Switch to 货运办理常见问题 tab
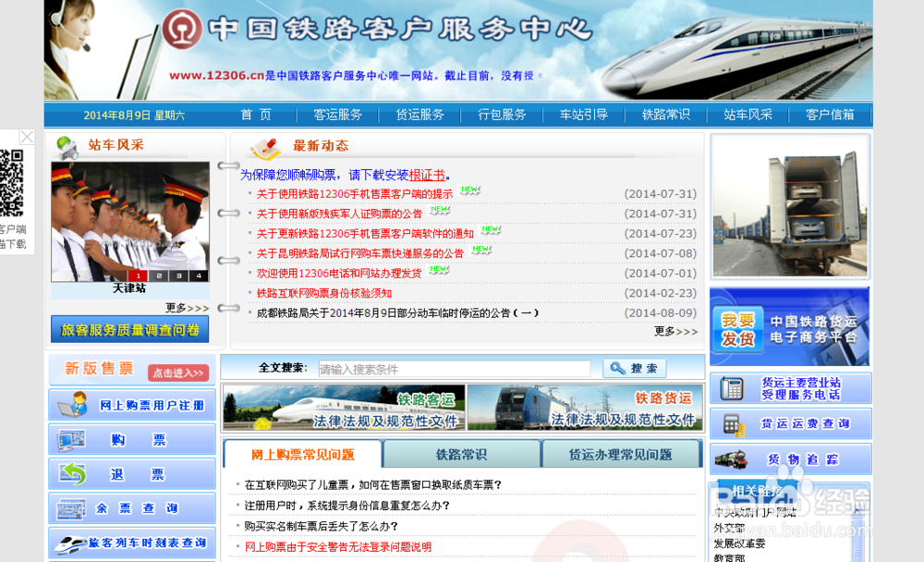Image resolution: width=924 pixels, height=562 pixels. tap(621, 454)
